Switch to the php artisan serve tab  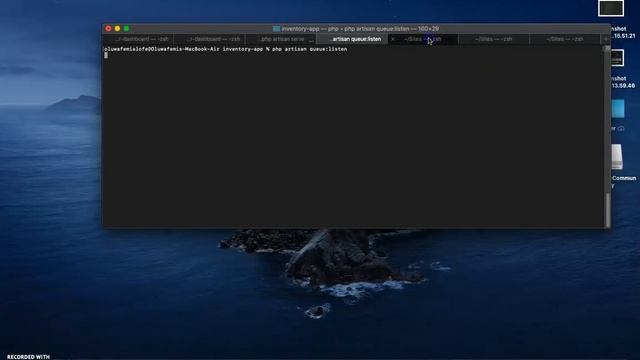pyautogui.click(x=281, y=39)
